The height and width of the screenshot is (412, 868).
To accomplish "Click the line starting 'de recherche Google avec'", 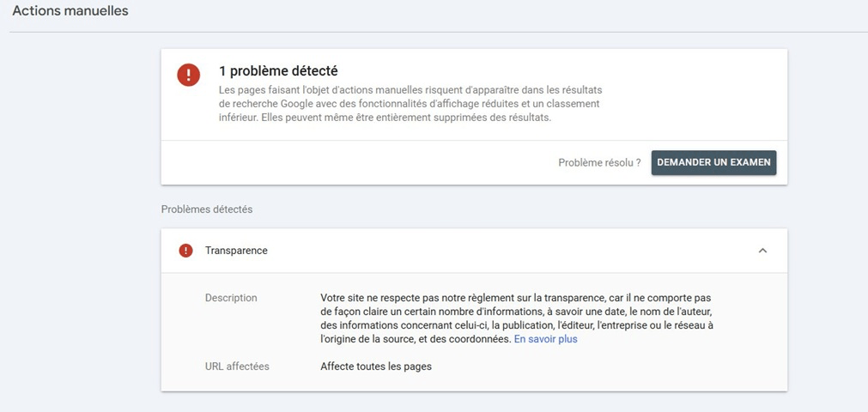I will click(x=409, y=104).
